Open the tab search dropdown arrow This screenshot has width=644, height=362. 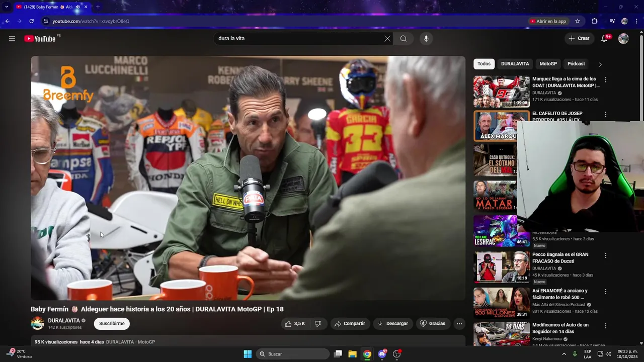(x=7, y=7)
